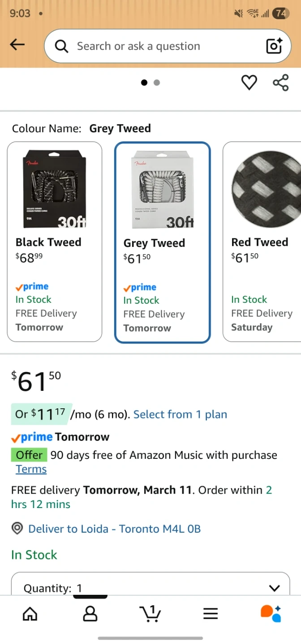Switch to second image carousel dot
Image resolution: width=301 pixels, height=644 pixels.
[x=157, y=82]
